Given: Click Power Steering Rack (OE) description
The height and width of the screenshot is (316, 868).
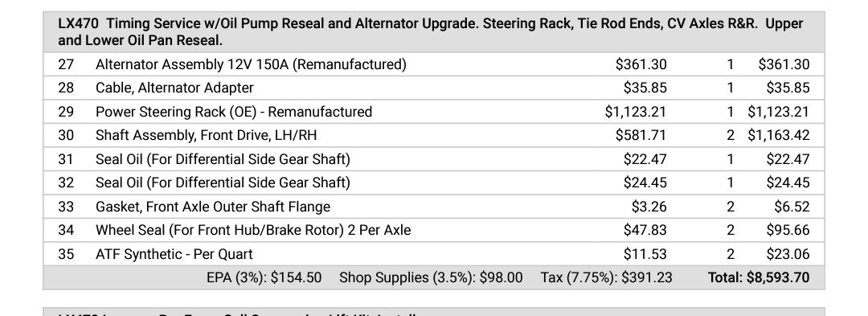Looking at the screenshot, I should [x=234, y=112].
